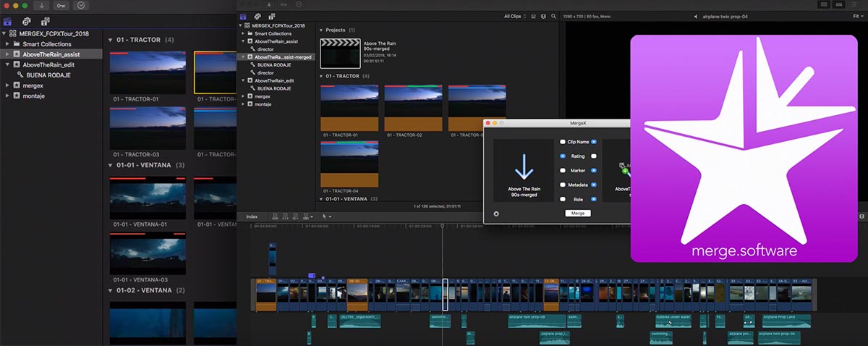Open Photos and Audio sidebar in left window

point(26,21)
